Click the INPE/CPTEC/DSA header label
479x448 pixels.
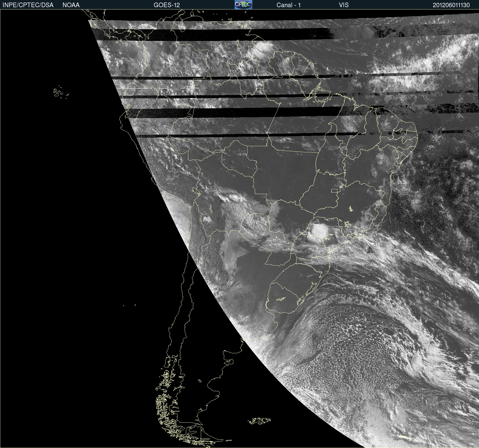pyautogui.click(x=28, y=5)
